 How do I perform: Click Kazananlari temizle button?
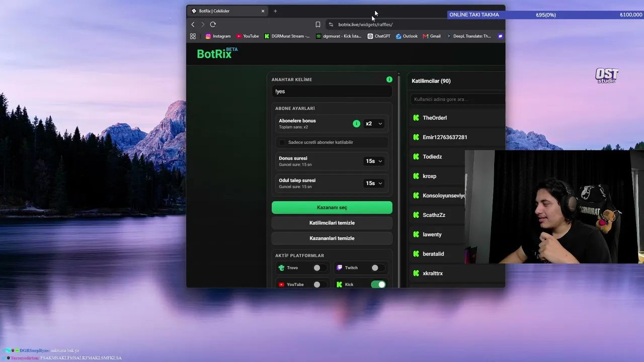click(332, 238)
